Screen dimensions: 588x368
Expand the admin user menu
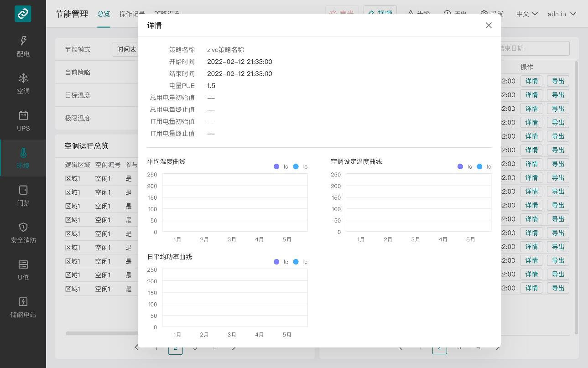coord(562,14)
